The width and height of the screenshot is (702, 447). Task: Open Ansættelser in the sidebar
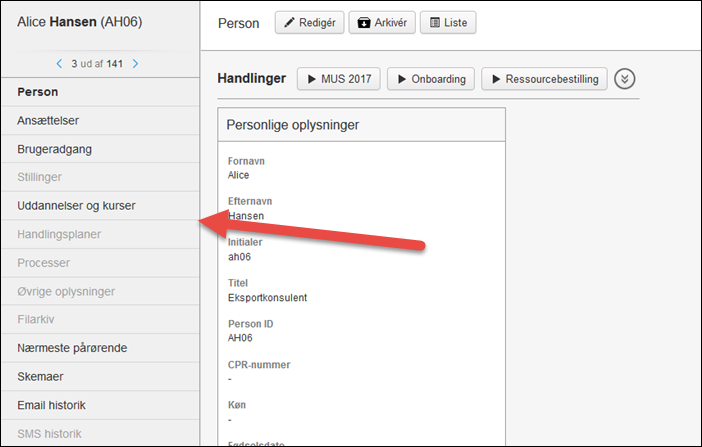(x=48, y=121)
